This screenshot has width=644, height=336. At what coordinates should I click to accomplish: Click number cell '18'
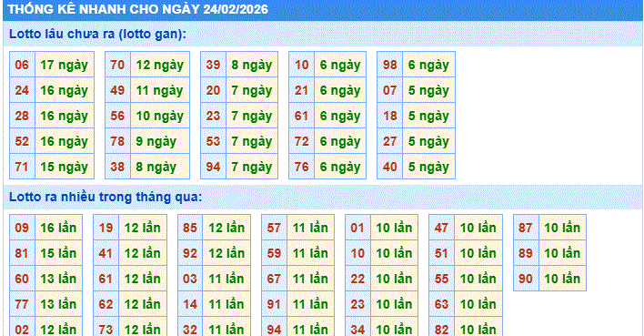[x=390, y=116]
